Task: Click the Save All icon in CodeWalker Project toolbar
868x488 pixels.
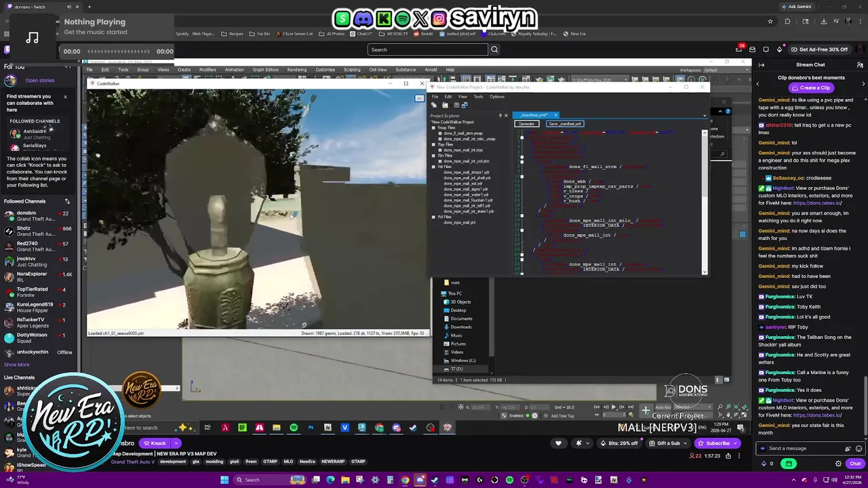Action: click(x=465, y=105)
